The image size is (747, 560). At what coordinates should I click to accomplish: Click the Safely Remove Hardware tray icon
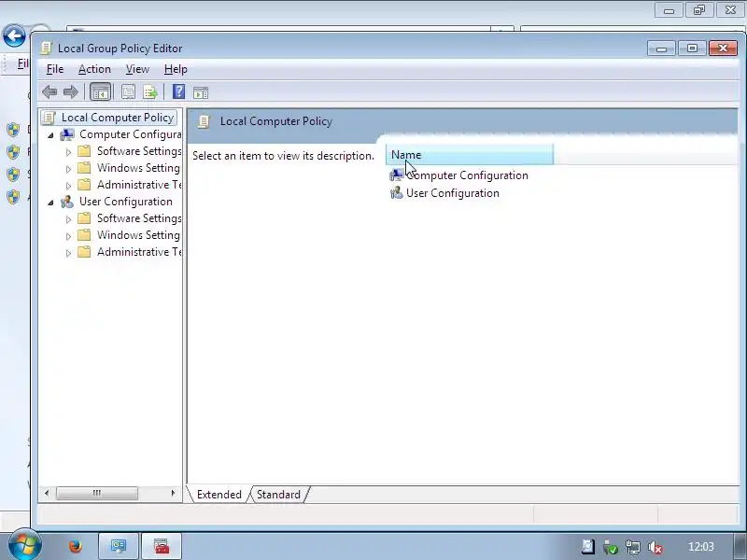coord(611,547)
